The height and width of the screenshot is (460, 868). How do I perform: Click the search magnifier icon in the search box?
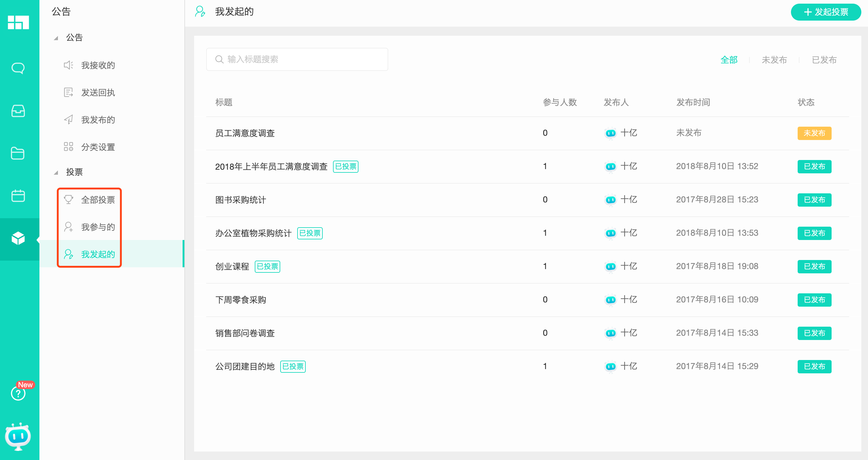tap(219, 59)
